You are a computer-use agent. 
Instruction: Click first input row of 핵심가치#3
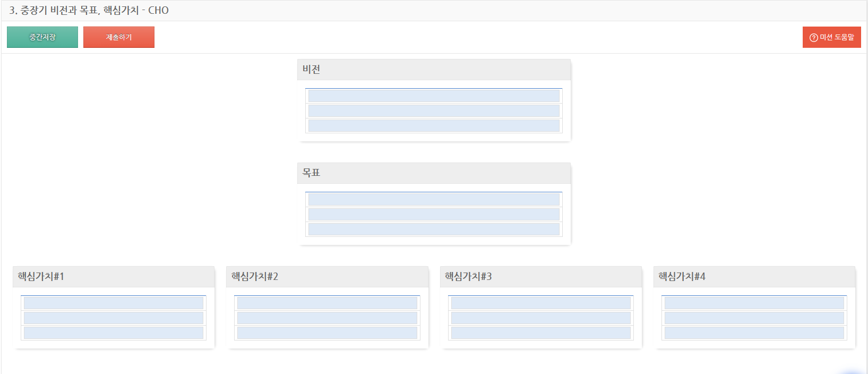(540, 303)
